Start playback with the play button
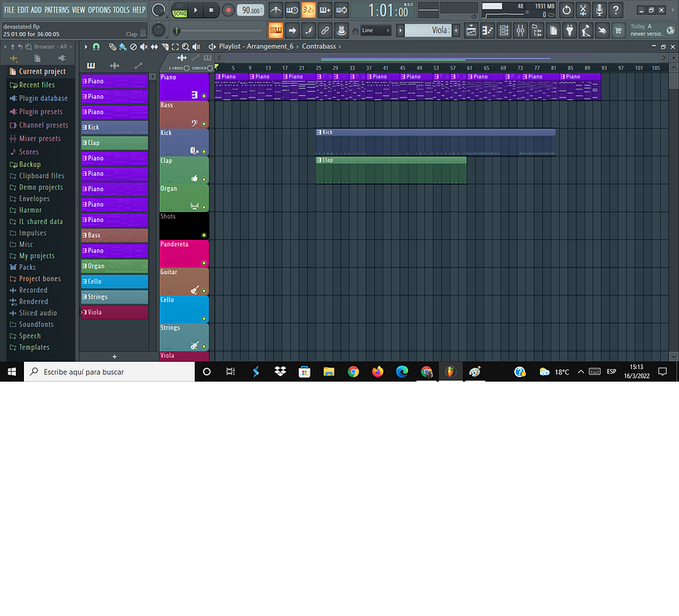The width and height of the screenshot is (679, 616). (x=195, y=10)
